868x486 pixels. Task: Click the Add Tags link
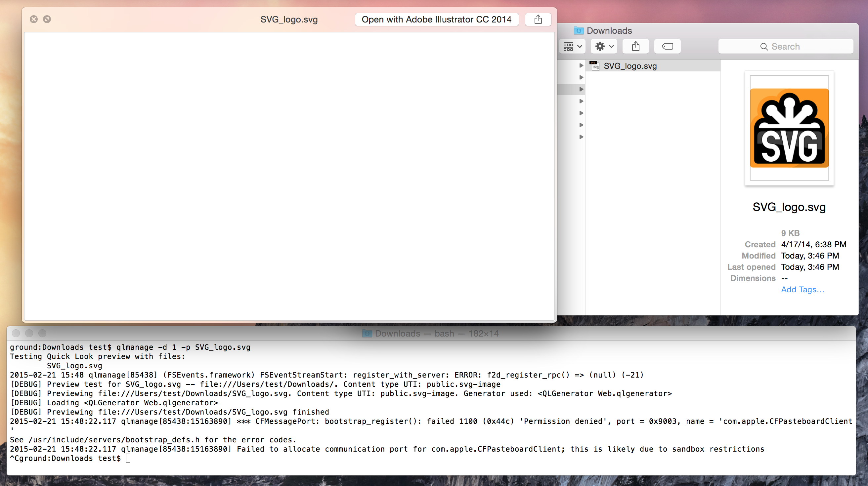coord(802,289)
